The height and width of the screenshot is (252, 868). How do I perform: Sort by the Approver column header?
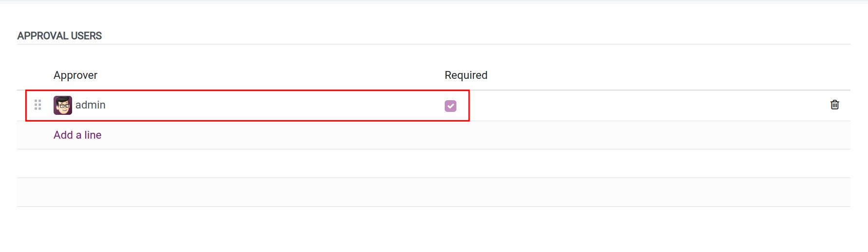point(75,75)
